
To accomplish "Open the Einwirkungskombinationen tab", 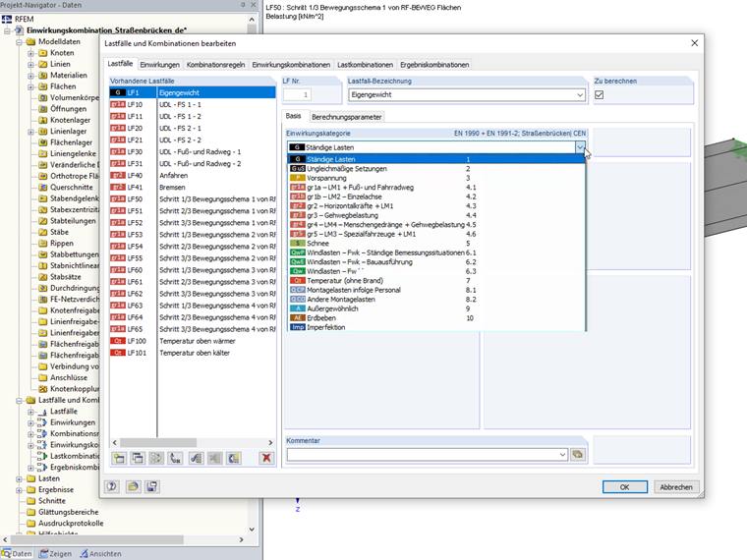I will point(291,65).
